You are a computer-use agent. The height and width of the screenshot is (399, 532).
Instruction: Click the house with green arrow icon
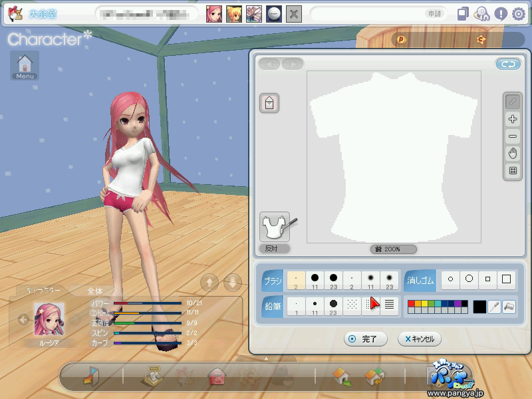(x=342, y=376)
